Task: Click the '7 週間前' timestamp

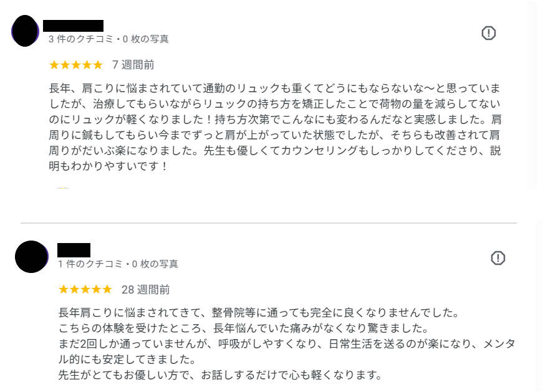Action: [x=133, y=65]
